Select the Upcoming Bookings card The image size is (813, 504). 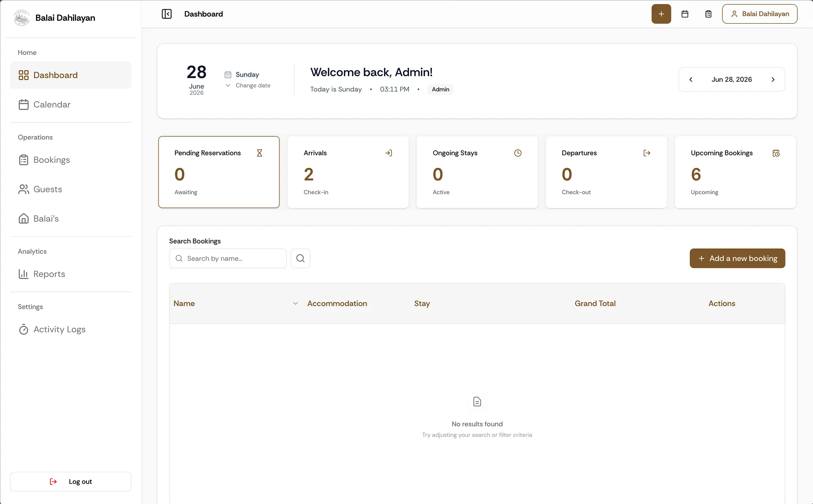point(736,172)
